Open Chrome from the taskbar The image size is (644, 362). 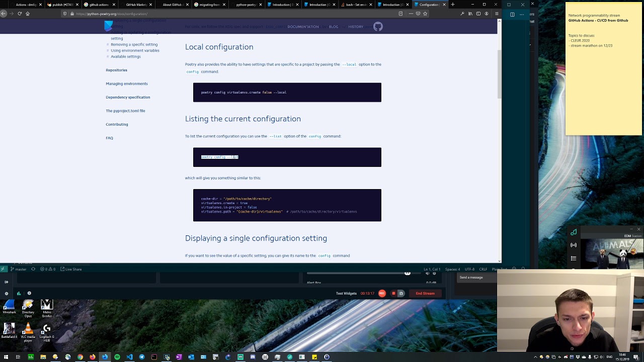click(x=80, y=357)
